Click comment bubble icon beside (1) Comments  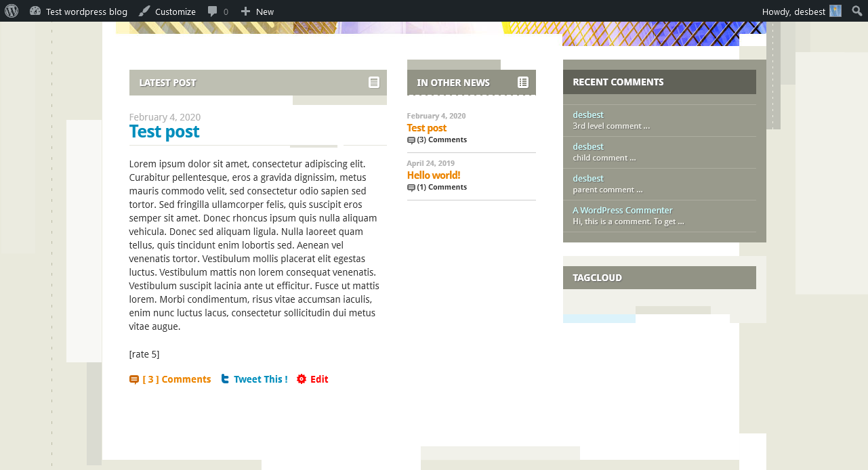pyautogui.click(x=411, y=188)
